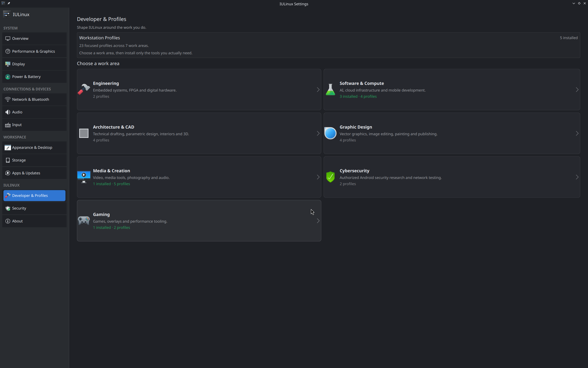Click the About info icon
The width and height of the screenshot is (588, 368).
[x=8, y=221]
